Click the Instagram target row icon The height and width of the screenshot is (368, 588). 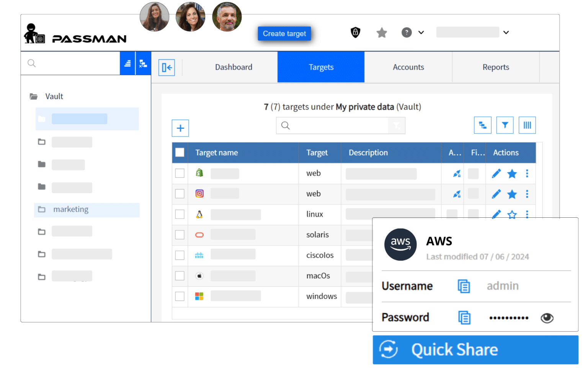click(199, 194)
